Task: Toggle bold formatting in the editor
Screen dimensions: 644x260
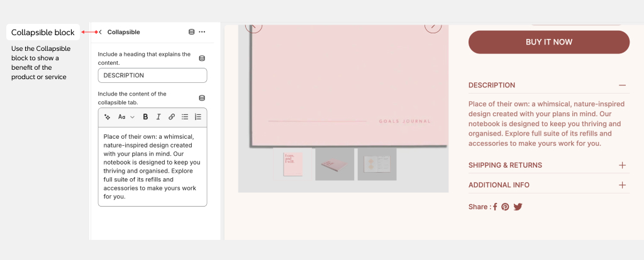Action: tap(145, 117)
